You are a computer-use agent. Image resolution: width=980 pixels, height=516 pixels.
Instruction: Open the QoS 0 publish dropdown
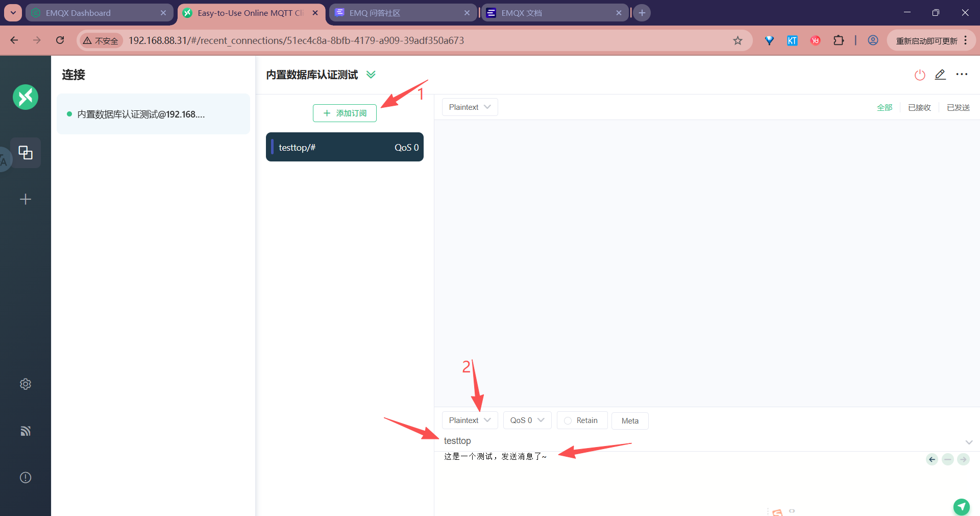coord(527,420)
